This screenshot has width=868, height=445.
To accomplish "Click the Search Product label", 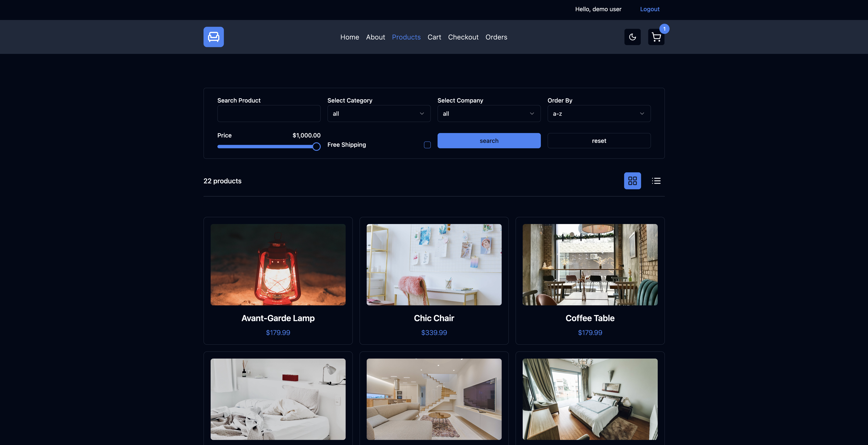I will tap(239, 100).
